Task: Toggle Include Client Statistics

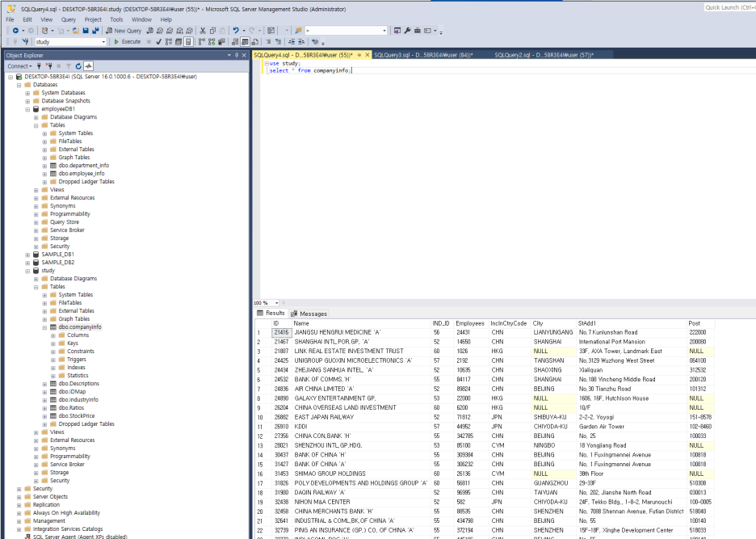Action: [x=222, y=42]
